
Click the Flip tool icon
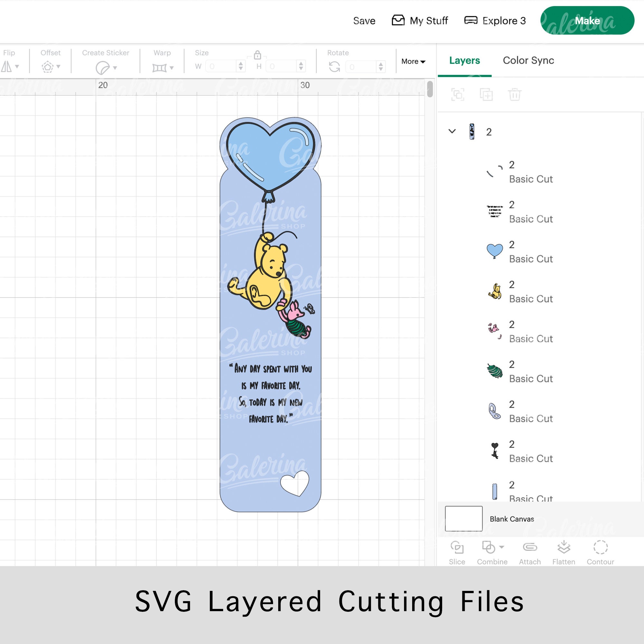point(7,67)
